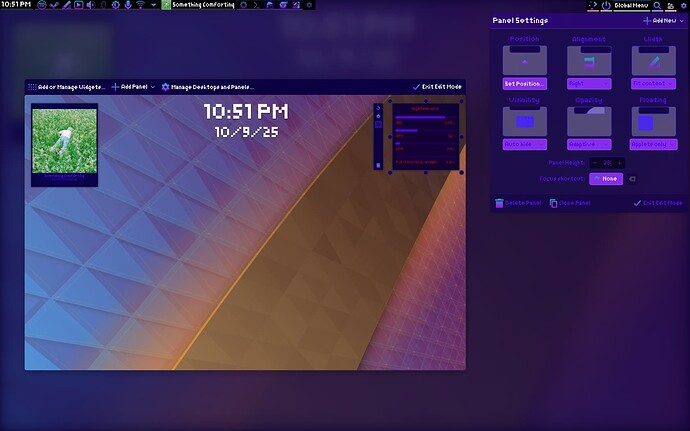690x431 pixels.
Task: Click the Floating panel preview icon
Action: pos(653,121)
